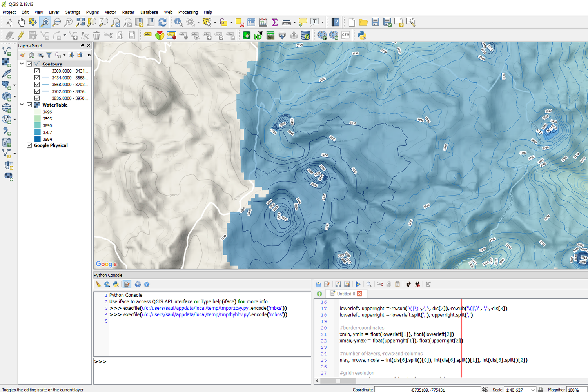The image size is (588, 392).
Task: Click the Add Vector Layer icon
Action: [x=7, y=50]
